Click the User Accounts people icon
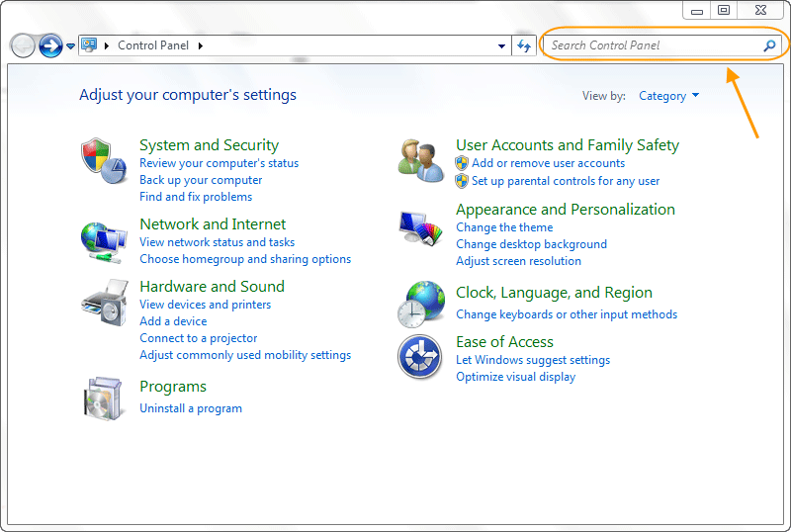Viewport: 791px width, 532px height. tap(421, 161)
